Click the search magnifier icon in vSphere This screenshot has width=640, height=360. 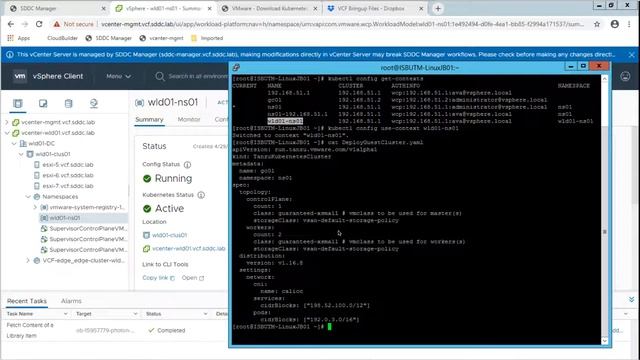click(160, 76)
